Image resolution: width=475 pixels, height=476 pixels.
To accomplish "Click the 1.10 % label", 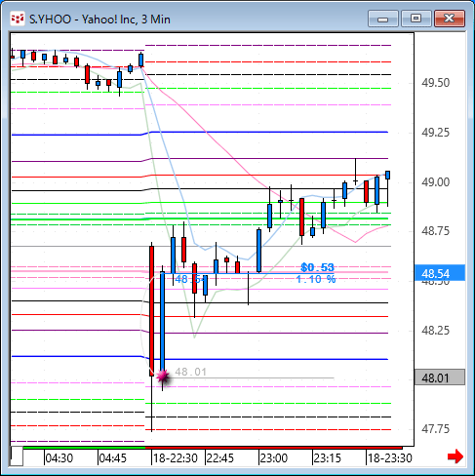I will pos(316,279).
